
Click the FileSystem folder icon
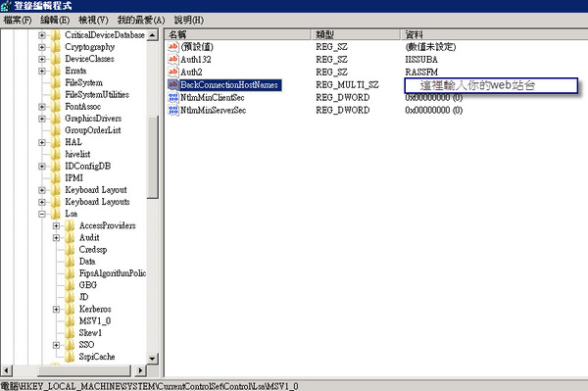pos(56,83)
